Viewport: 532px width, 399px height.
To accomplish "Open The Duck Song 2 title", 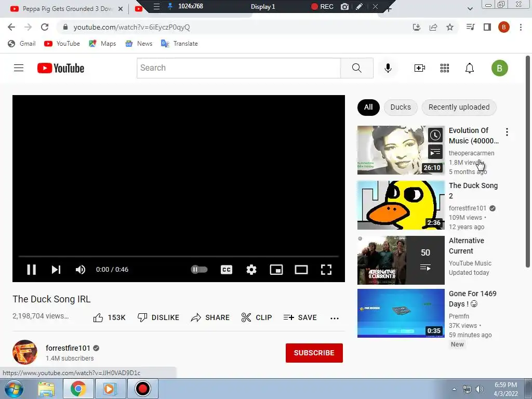I will click(473, 191).
